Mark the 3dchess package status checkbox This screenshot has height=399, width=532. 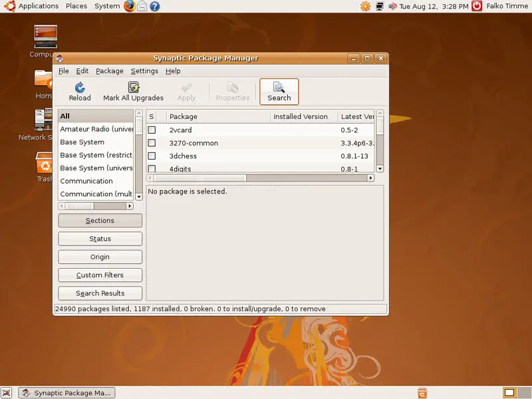point(152,156)
